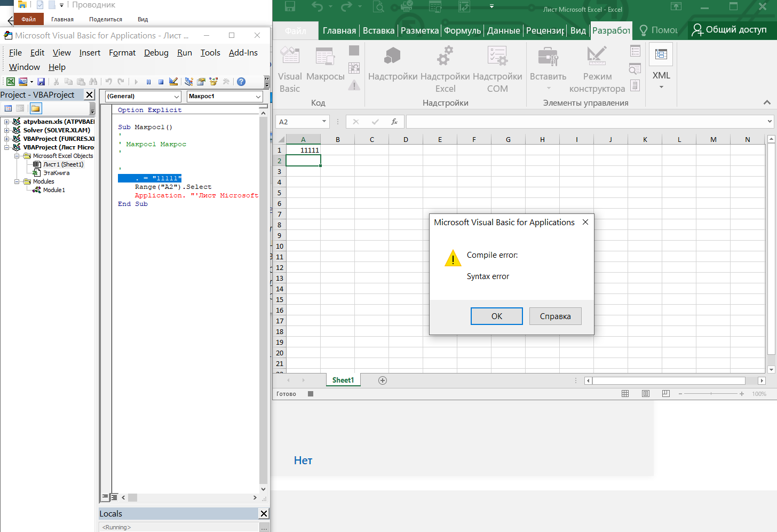Click the Excel zoom slider

click(x=711, y=394)
